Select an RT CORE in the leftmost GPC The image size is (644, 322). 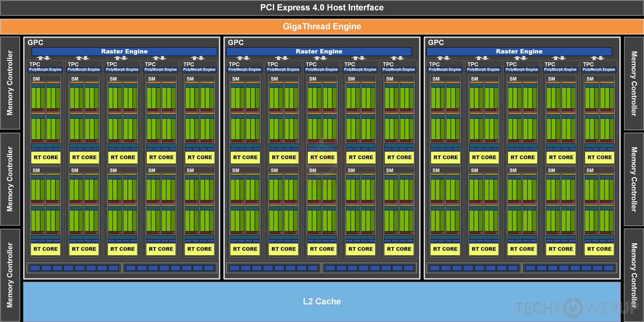click(x=45, y=157)
